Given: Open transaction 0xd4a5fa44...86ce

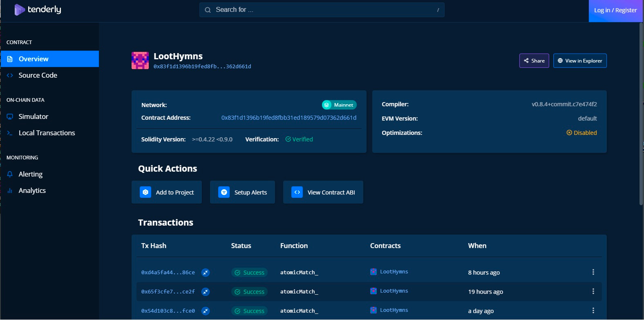Looking at the screenshot, I should click(168, 272).
